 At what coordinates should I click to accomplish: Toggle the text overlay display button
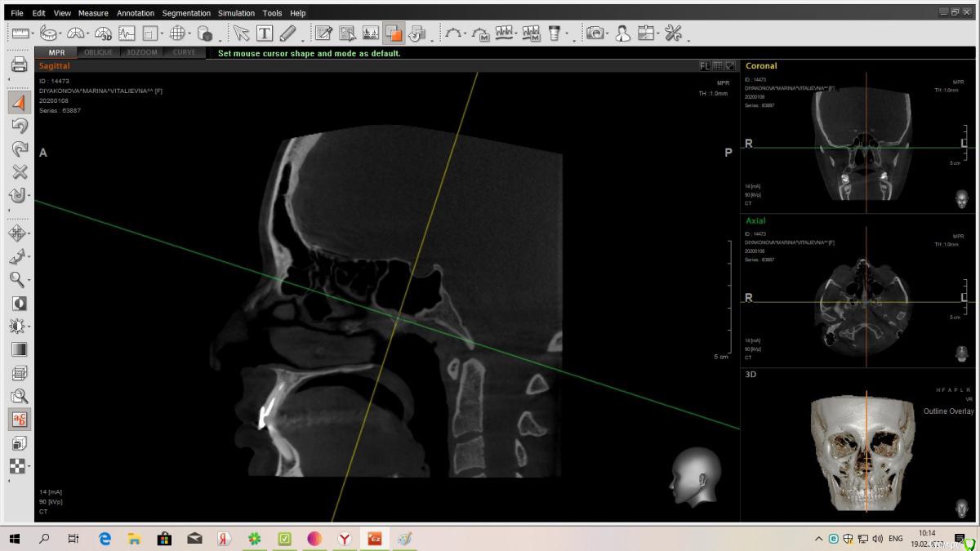click(x=19, y=420)
